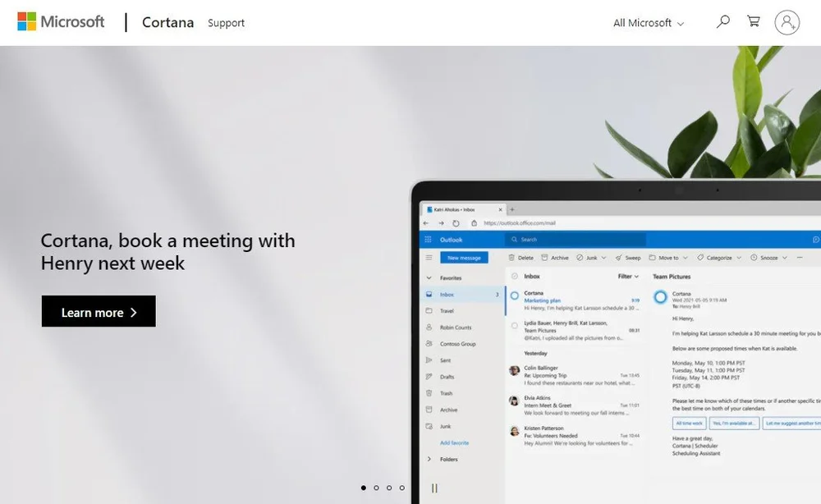Click the 'All time work' reply button
The width and height of the screenshot is (821, 504).
(689, 423)
